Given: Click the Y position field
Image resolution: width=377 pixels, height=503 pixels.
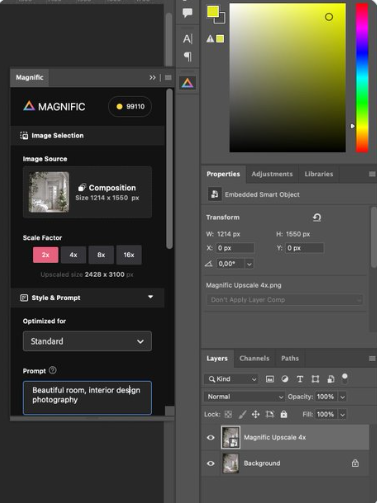Looking at the screenshot, I should (x=304, y=248).
